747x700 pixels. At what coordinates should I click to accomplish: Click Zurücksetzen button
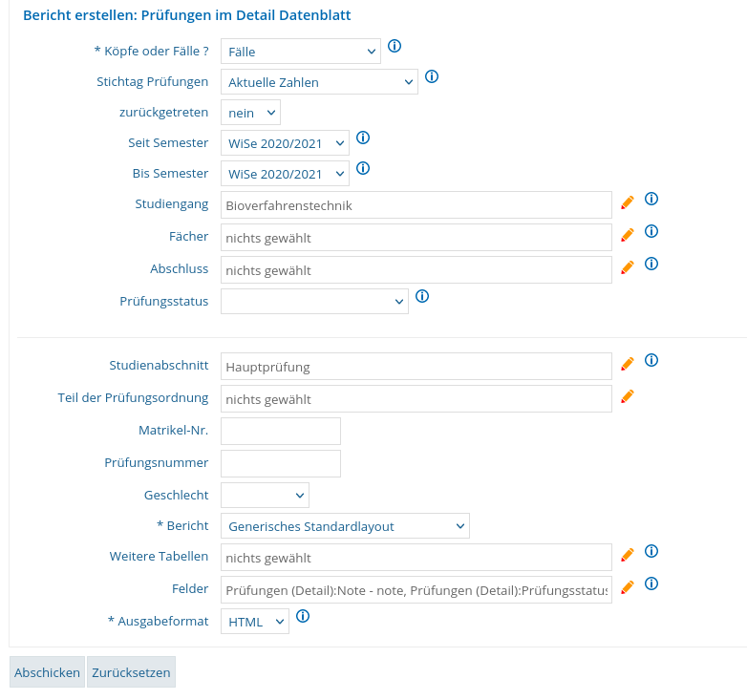pos(131,672)
